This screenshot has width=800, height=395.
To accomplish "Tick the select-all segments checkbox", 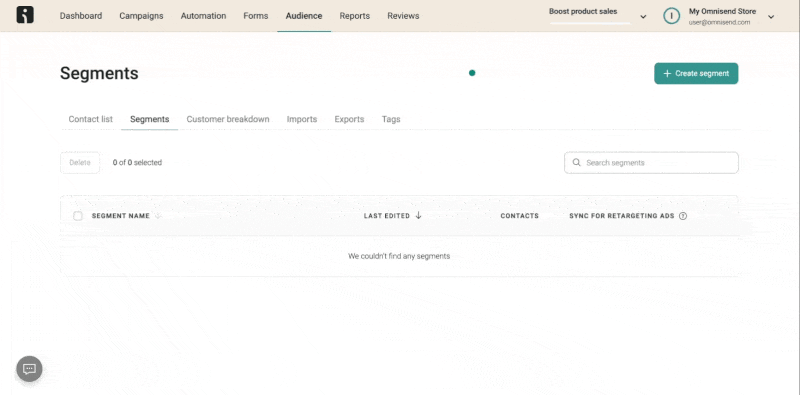I will (x=78, y=216).
